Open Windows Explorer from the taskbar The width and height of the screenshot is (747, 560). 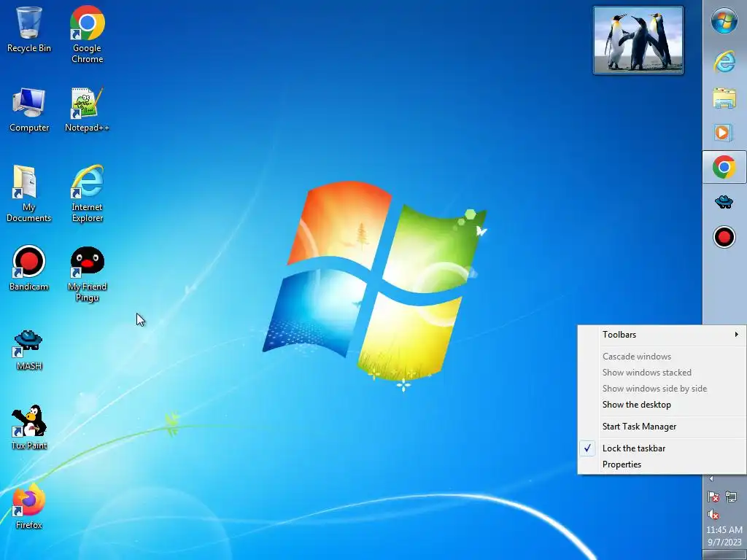724,98
